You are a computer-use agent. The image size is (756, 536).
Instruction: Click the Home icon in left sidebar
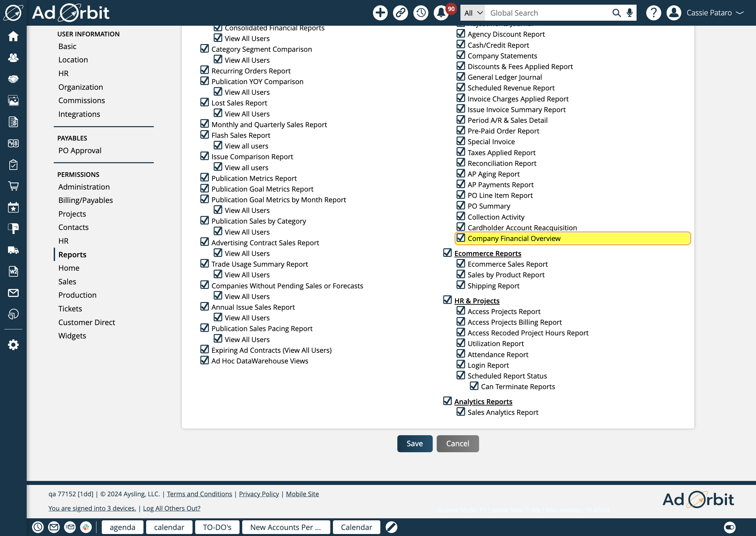pyautogui.click(x=13, y=36)
